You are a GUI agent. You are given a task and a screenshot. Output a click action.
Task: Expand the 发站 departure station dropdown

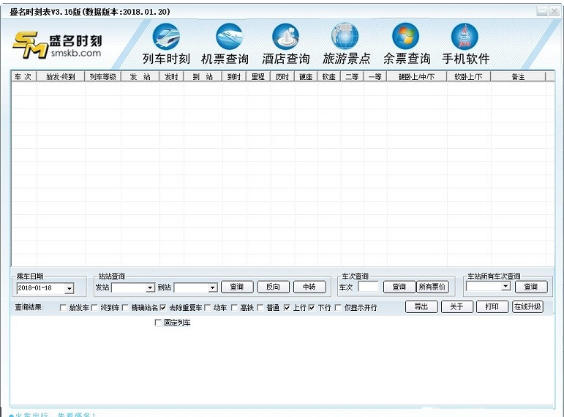(150, 287)
